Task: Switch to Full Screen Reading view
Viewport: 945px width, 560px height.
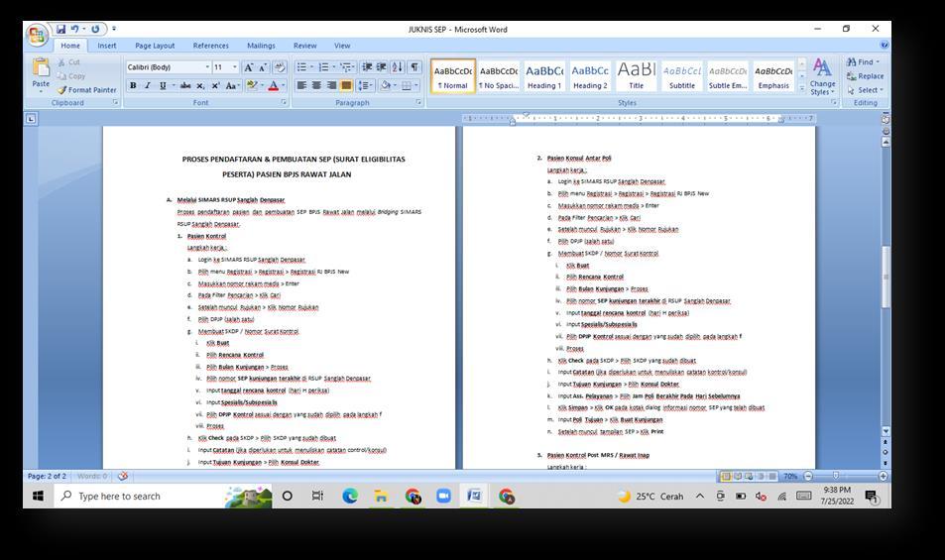Action: click(737, 476)
